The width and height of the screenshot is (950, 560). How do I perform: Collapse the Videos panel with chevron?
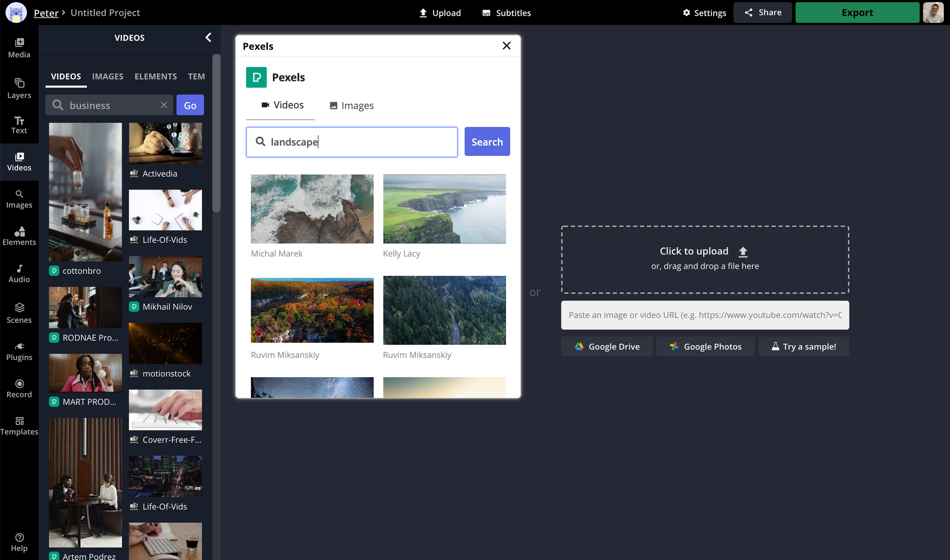(208, 38)
